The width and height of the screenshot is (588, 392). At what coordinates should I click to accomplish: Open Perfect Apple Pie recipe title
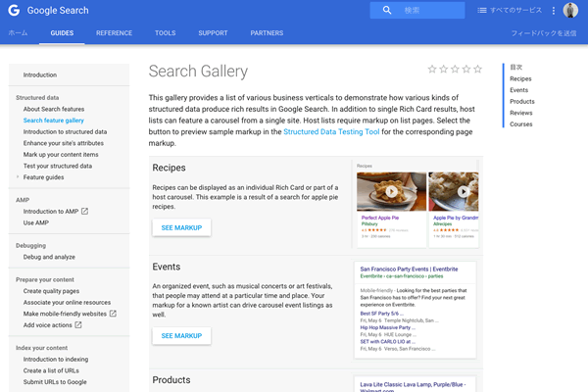(x=380, y=218)
